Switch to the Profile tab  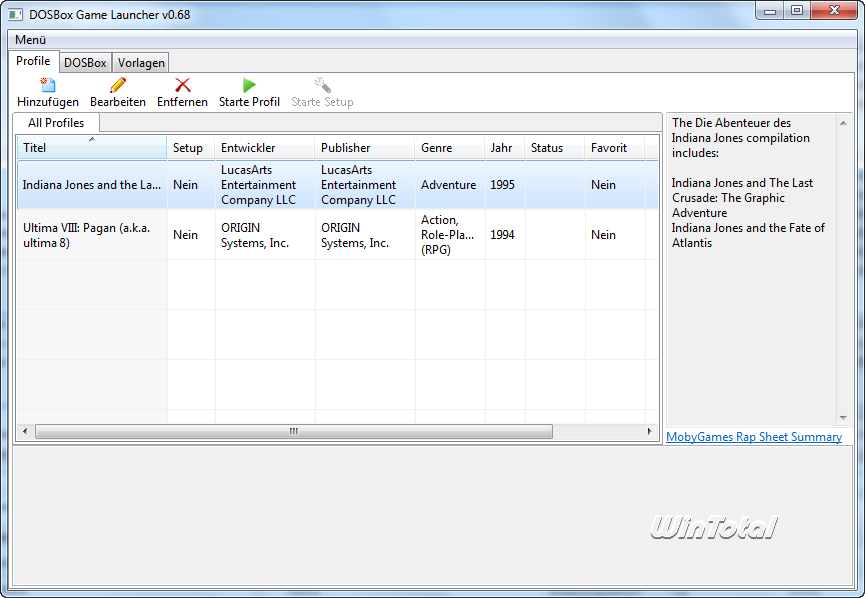pyautogui.click(x=33, y=61)
